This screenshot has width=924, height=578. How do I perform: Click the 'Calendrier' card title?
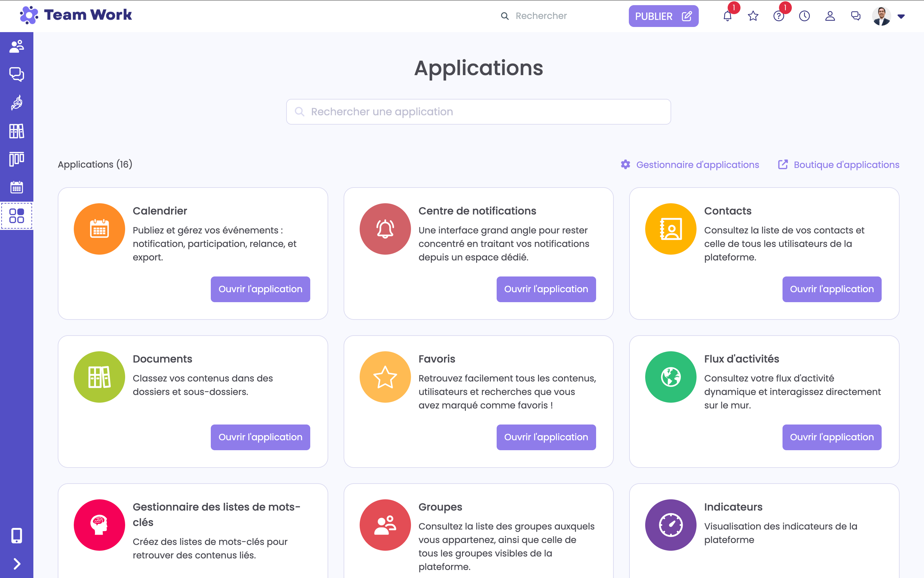coord(159,211)
